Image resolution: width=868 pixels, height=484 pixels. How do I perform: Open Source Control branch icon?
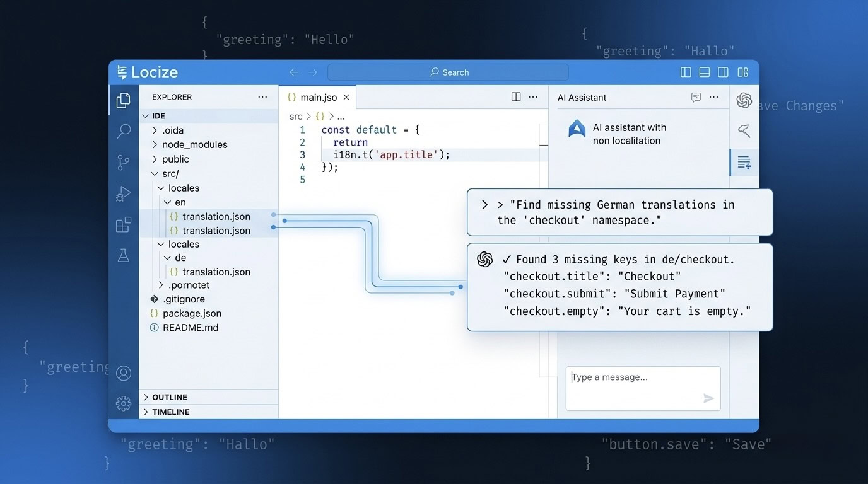coord(124,163)
